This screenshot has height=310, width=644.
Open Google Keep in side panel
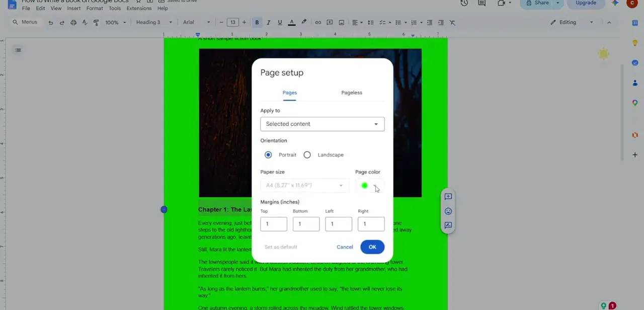click(x=635, y=43)
